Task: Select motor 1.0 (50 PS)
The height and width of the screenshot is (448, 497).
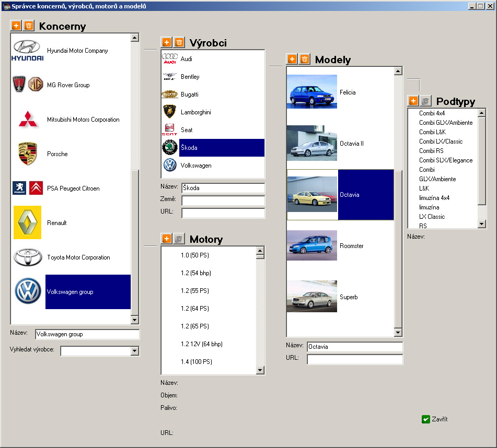Action: click(194, 255)
